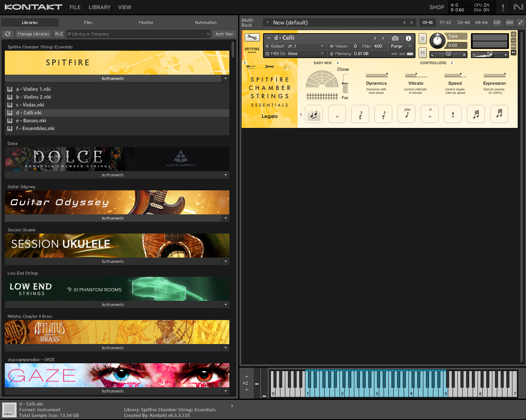Expand the Dolce library Instruments dropdown
526x420 pixels.
click(x=225, y=175)
